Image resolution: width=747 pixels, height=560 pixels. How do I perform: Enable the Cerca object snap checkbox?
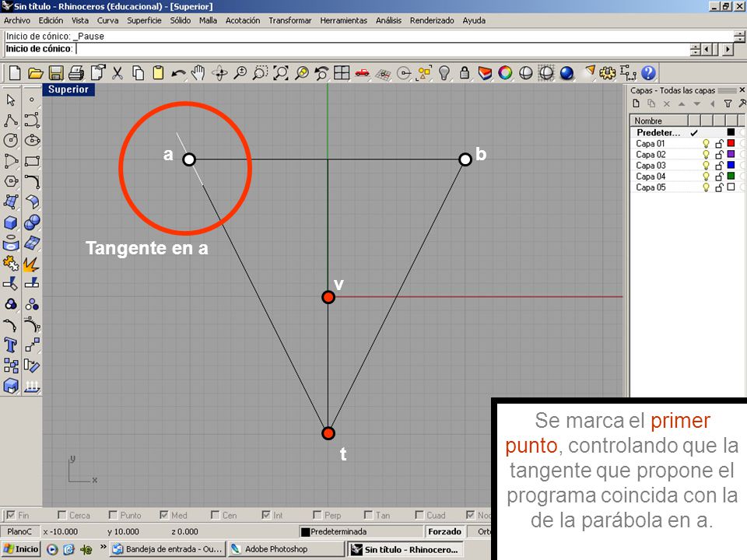[61, 515]
